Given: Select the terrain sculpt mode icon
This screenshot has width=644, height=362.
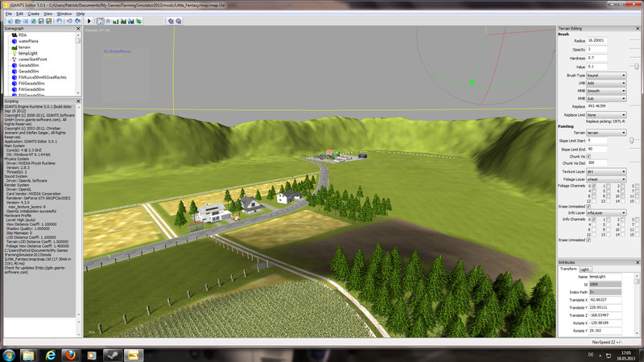Looking at the screenshot, I should pyautogui.click(x=115, y=21).
